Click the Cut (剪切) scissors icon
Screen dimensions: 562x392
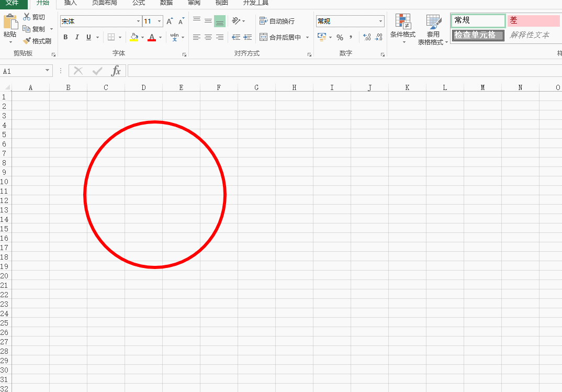click(27, 17)
